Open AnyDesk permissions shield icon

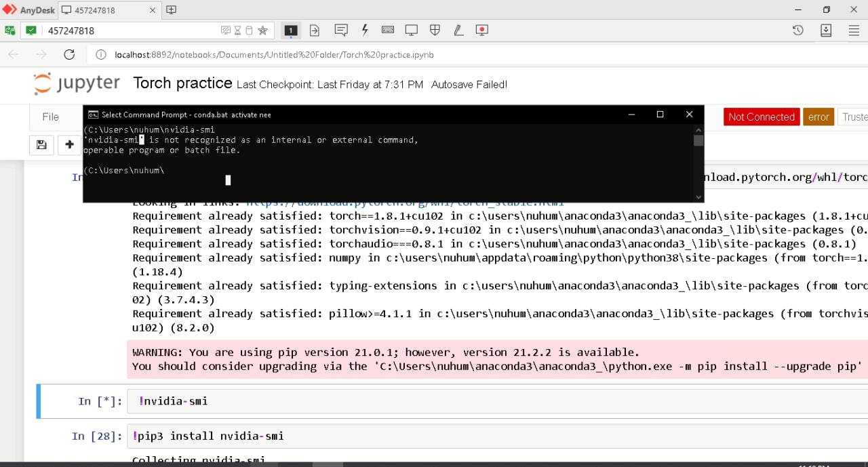pyautogui.click(x=435, y=30)
